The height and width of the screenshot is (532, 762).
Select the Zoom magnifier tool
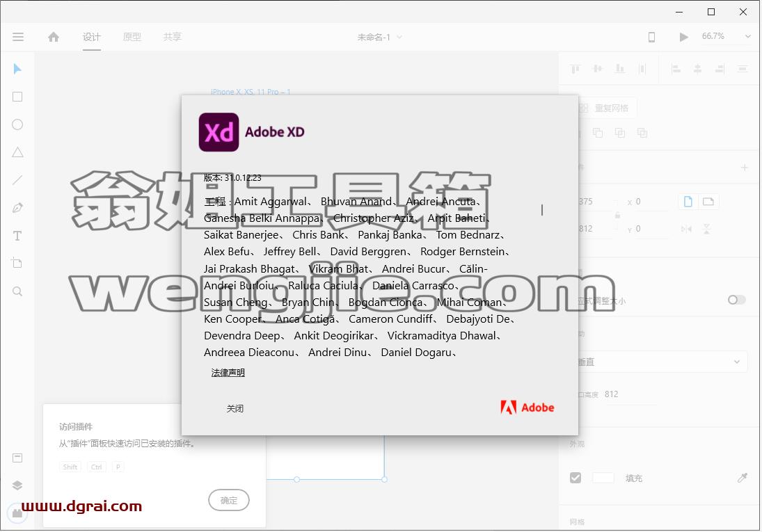coord(17,291)
